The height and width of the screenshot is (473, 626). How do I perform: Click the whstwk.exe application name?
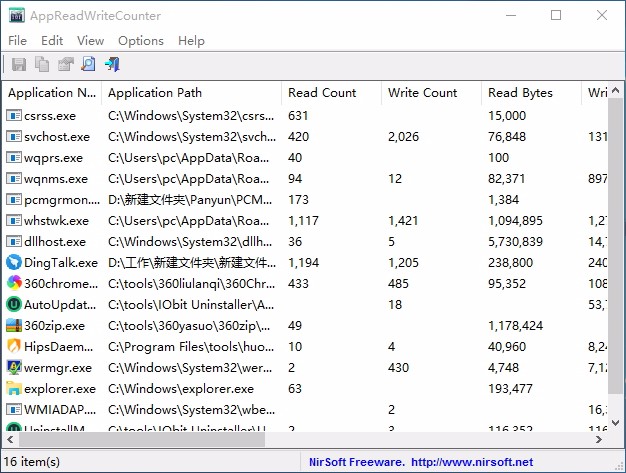click(x=56, y=221)
